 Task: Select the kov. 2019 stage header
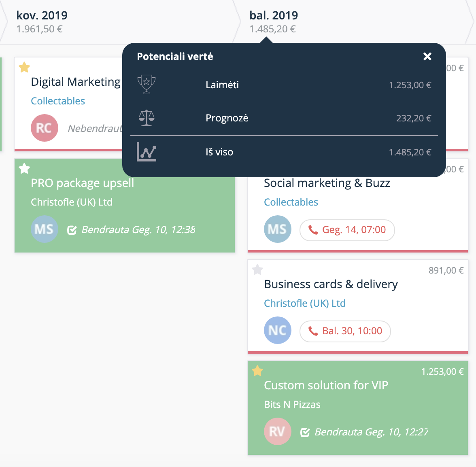pyautogui.click(x=42, y=15)
